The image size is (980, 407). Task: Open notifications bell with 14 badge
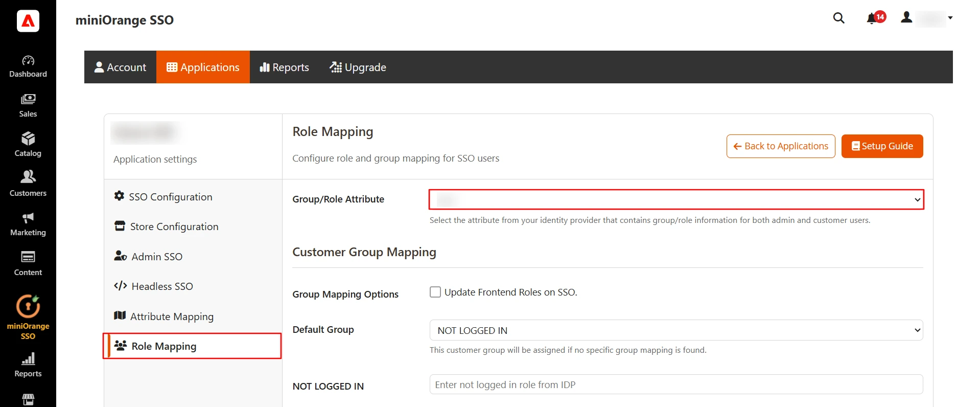(x=875, y=18)
